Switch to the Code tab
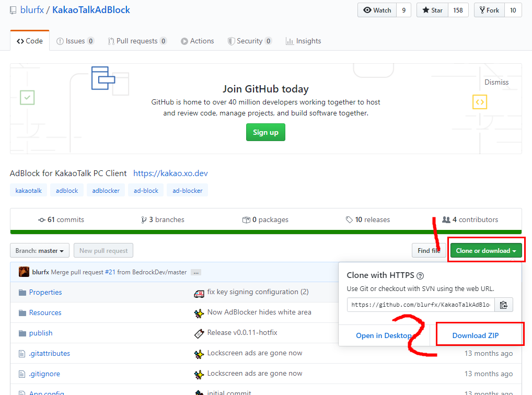This screenshot has width=532, height=395. tap(30, 41)
